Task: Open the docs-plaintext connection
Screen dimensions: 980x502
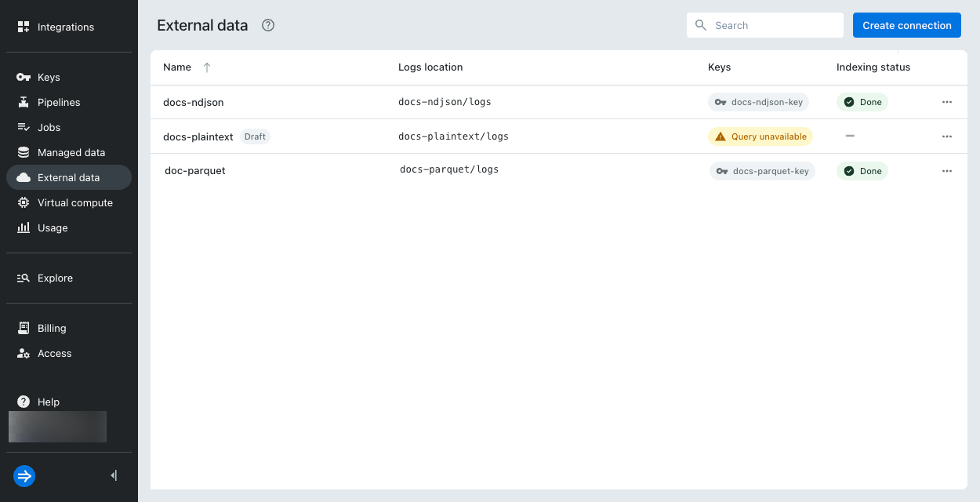Action: [198, 136]
